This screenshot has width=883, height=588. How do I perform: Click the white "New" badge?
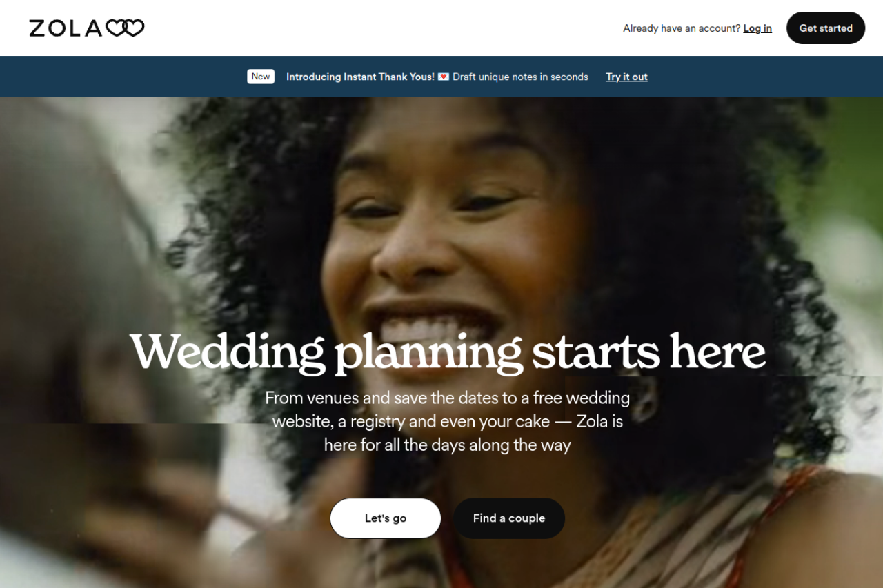click(x=261, y=77)
